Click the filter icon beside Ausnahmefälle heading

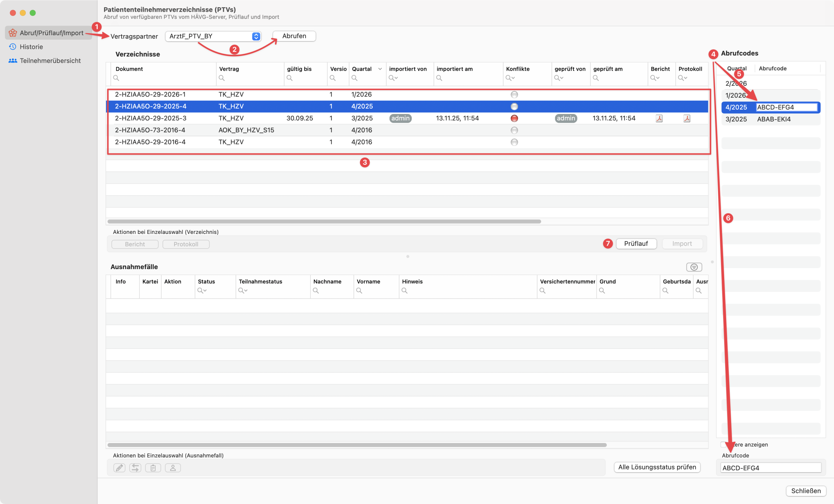694,267
